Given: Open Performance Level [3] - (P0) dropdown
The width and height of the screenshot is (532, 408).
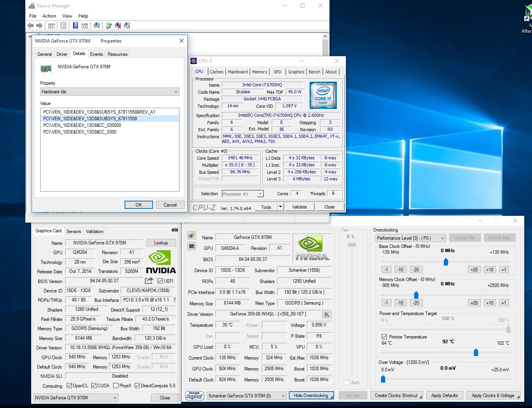Looking at the screenshot, I should pos(411,238).
